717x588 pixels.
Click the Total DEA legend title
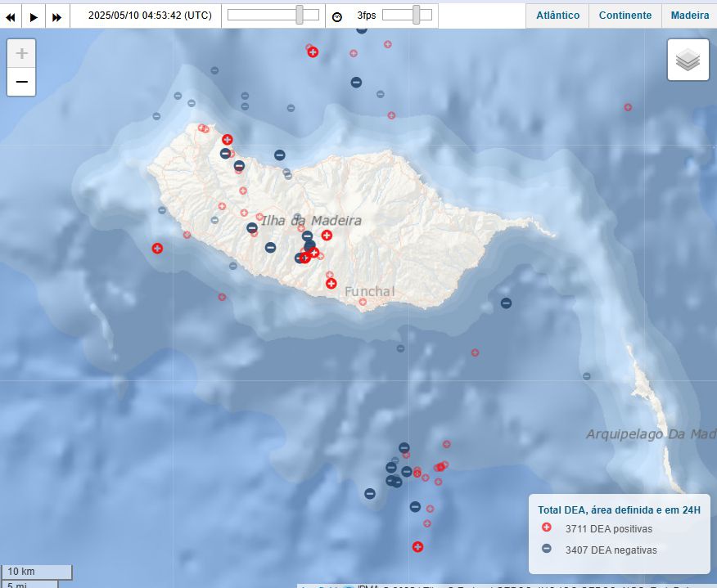click(x=620, y=509)
